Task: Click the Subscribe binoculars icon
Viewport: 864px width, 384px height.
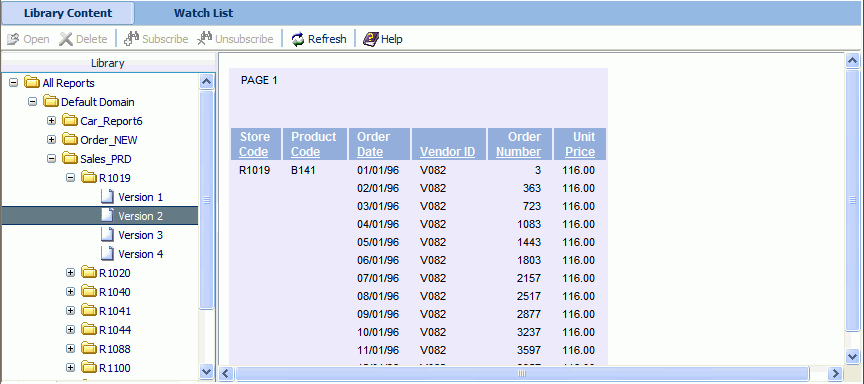Action: pyautogui.click(x=132, y=39)
